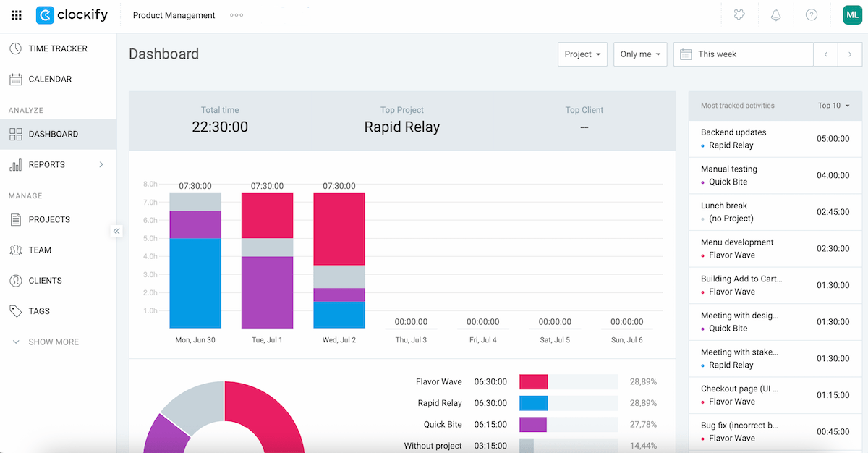Expand the Project grouping dropdown

582,54
